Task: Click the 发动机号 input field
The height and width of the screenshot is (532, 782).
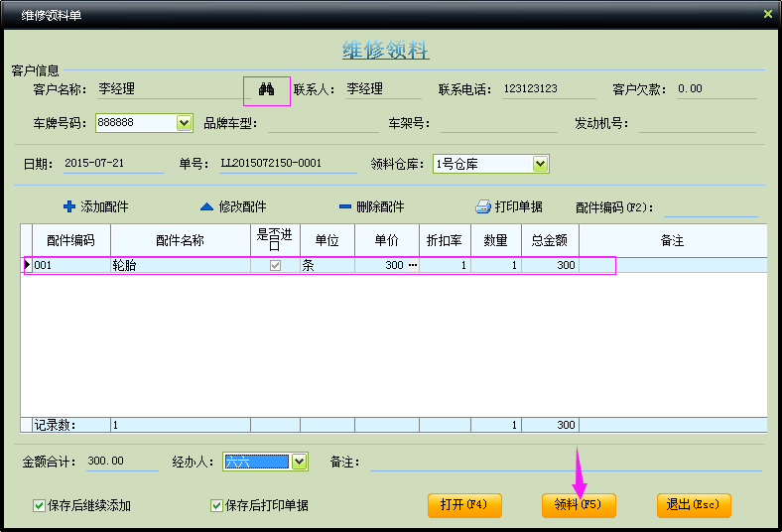Action: (x=698, y=123)
